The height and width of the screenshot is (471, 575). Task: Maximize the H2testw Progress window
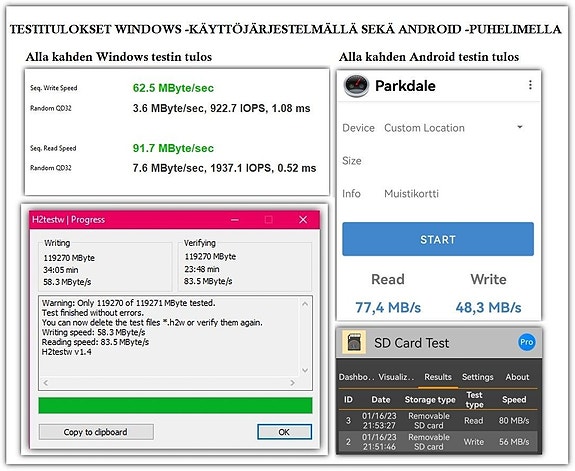pyautogui.click(x=268, y=220)
